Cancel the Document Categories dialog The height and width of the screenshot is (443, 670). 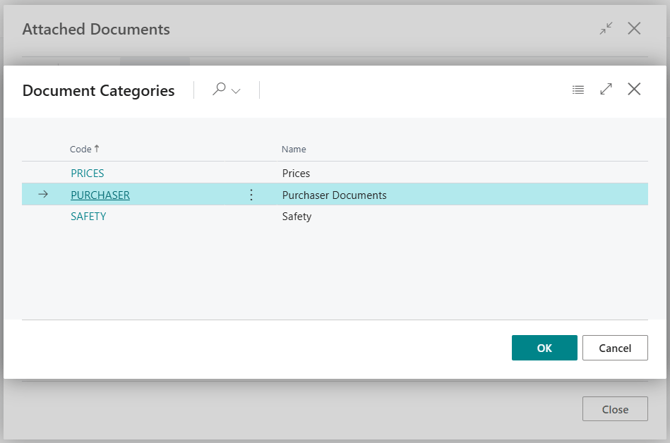(615, 348)
